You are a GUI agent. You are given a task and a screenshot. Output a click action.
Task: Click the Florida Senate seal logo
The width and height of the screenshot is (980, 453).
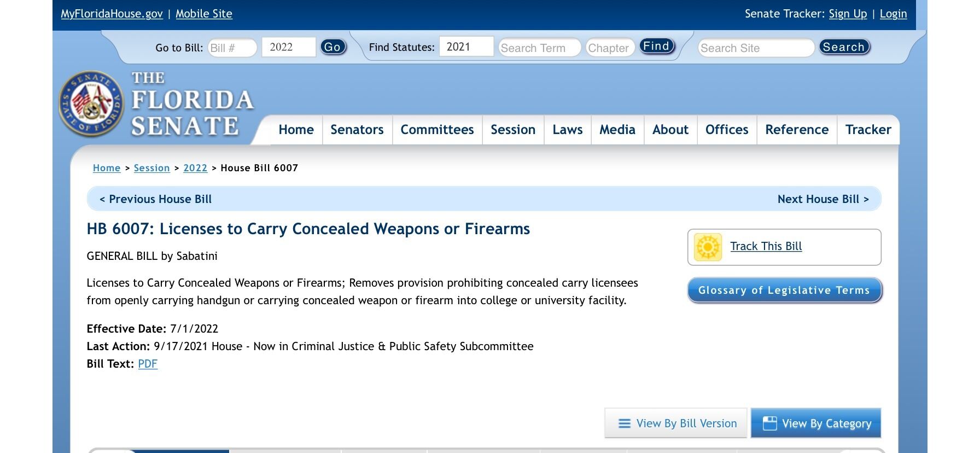point(91,103)
